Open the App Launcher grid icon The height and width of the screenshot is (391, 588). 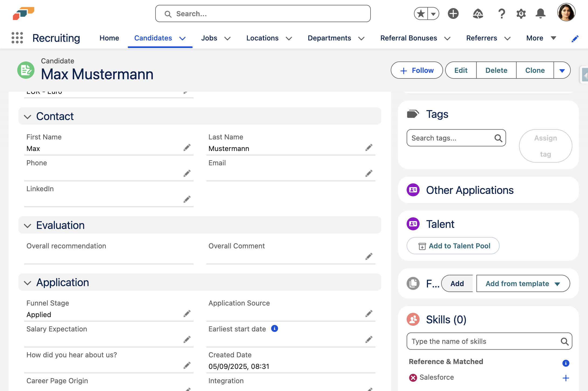17,38
